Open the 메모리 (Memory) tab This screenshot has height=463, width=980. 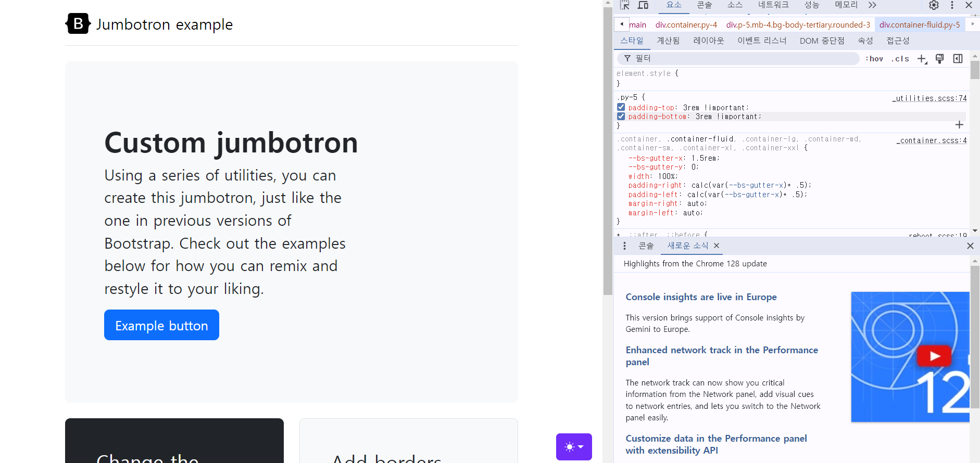point(846,5)
